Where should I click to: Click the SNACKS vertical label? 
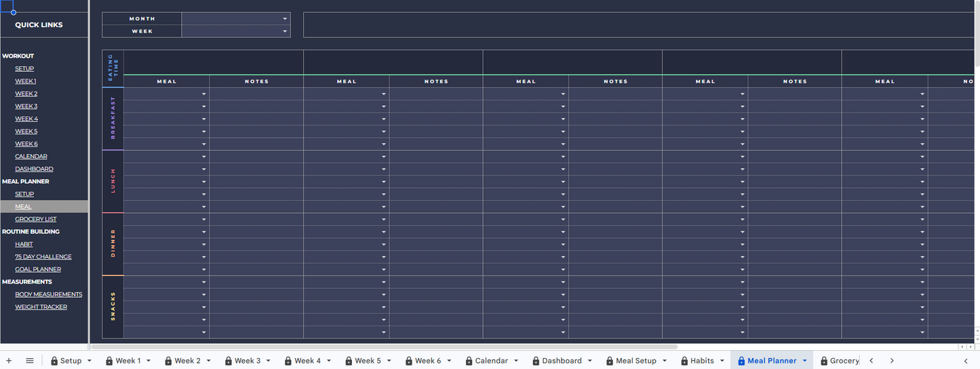[113, 307]
